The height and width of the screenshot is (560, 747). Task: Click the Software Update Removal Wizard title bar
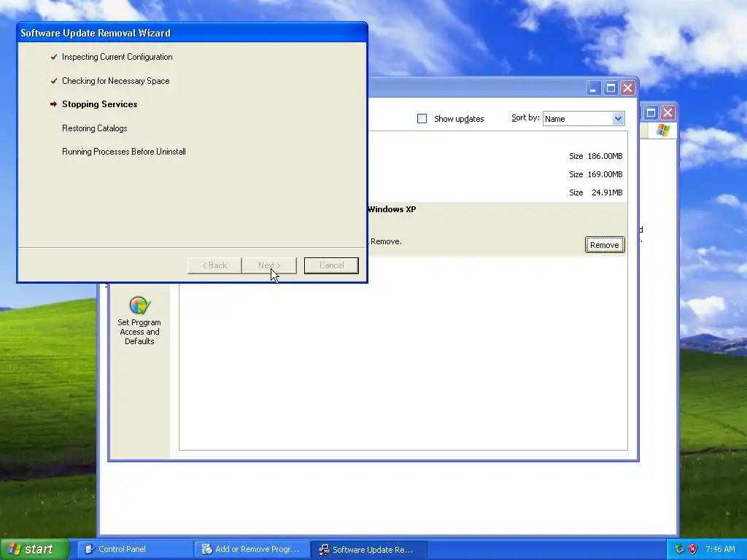point(192,33)
